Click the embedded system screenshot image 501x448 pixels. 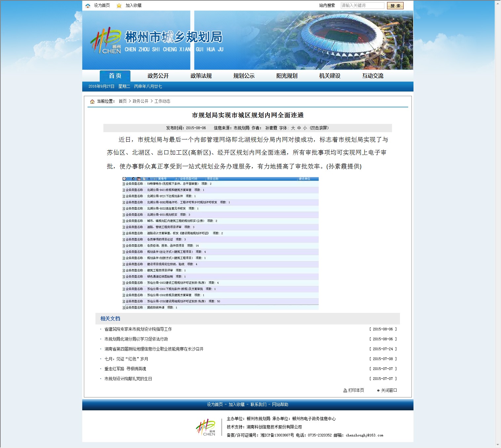(x=220, y=243)
